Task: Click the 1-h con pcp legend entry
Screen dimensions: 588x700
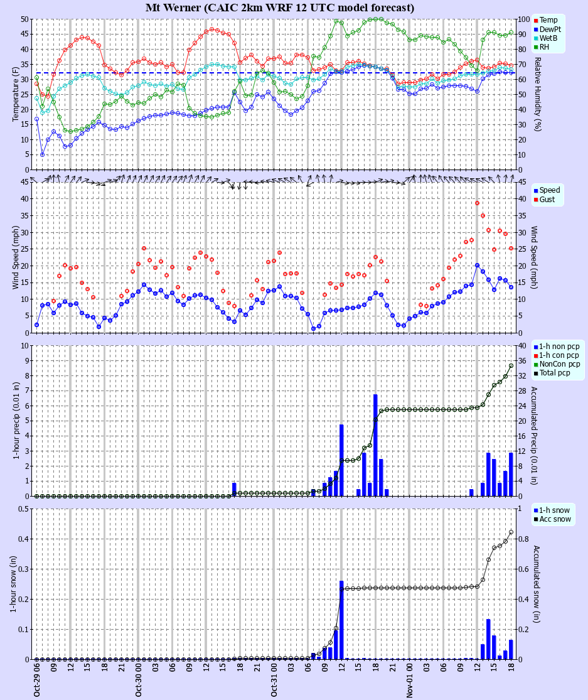Action: (557, 355)
